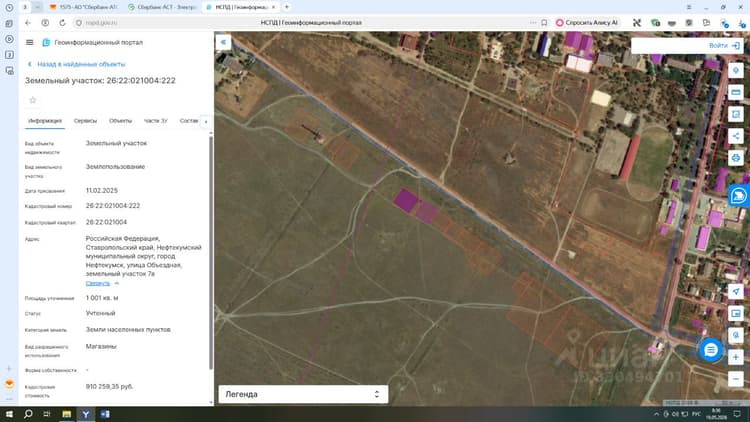Screen dimensions: 750x422
Task: Click the Учтенный status value
Action: (100, 313)
